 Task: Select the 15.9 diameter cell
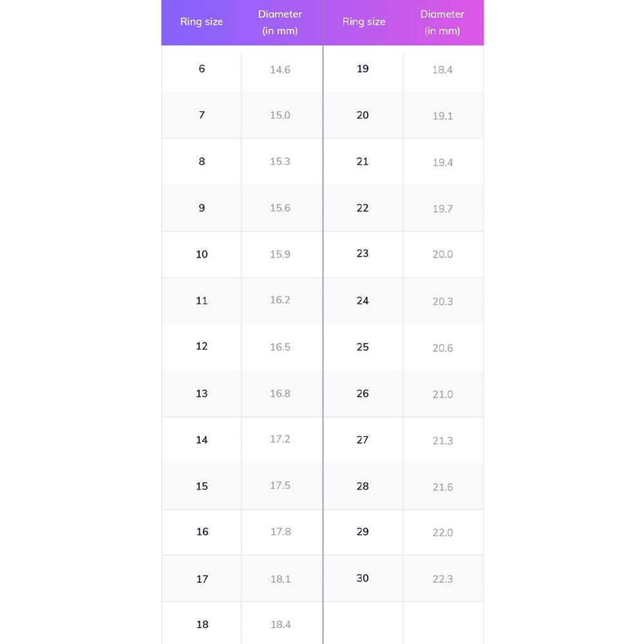point(280,254)
